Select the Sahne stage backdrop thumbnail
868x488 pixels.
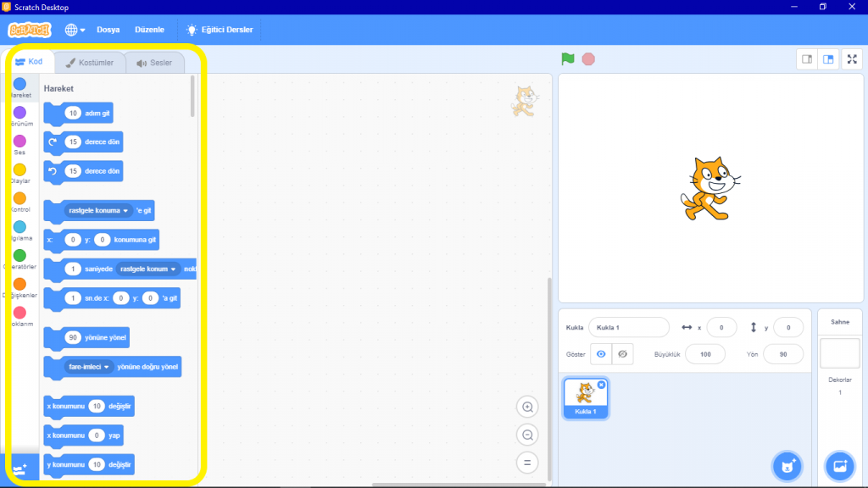[x=840, y=353]
